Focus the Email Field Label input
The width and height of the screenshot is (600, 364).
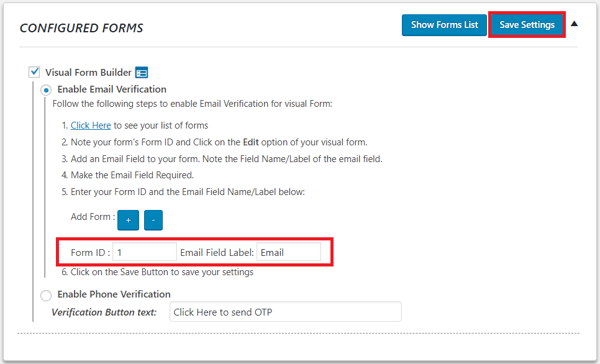pyautogui.click(x=288, y=252)
